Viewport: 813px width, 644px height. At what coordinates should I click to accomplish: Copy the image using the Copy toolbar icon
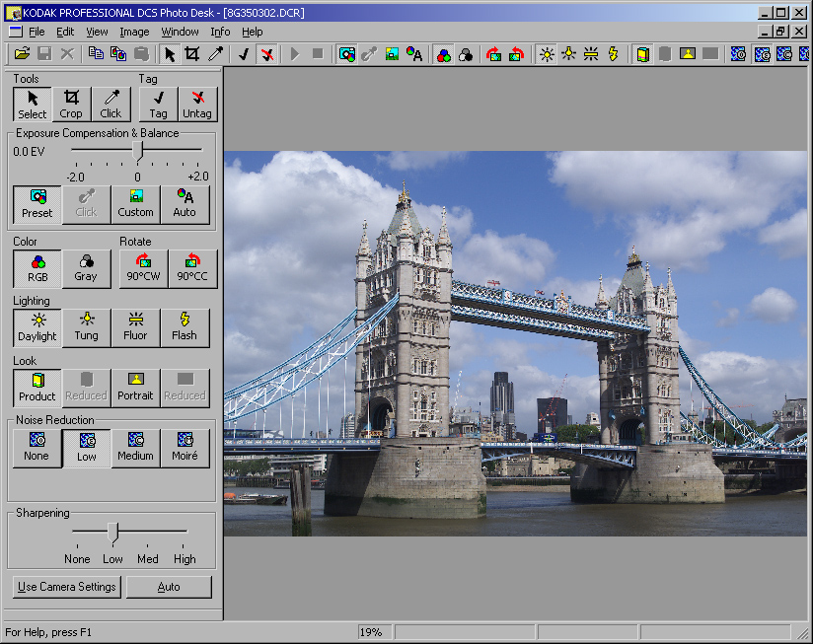click(97, 54)
